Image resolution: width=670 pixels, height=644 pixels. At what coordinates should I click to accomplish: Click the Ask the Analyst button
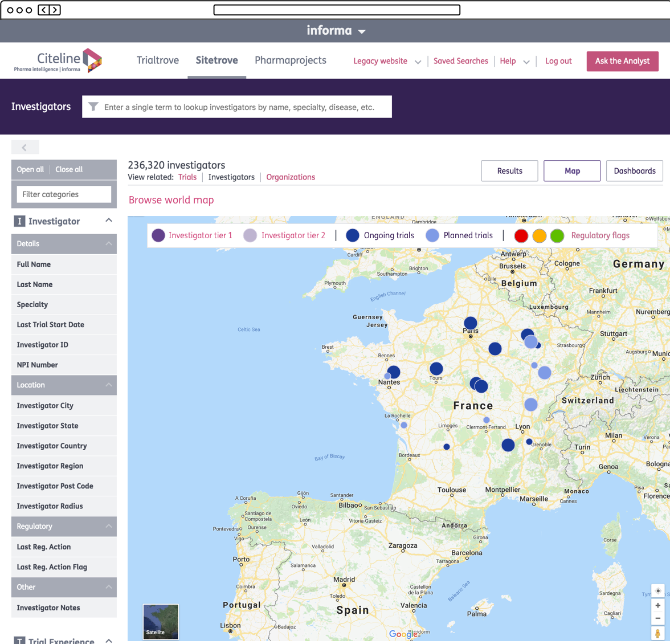coord(622,61)
